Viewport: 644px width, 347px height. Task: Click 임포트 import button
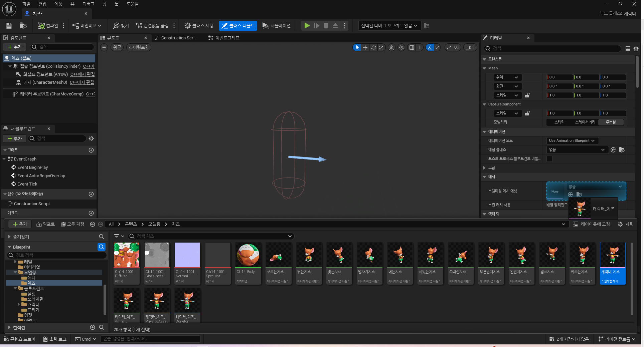tap(45, 224)
